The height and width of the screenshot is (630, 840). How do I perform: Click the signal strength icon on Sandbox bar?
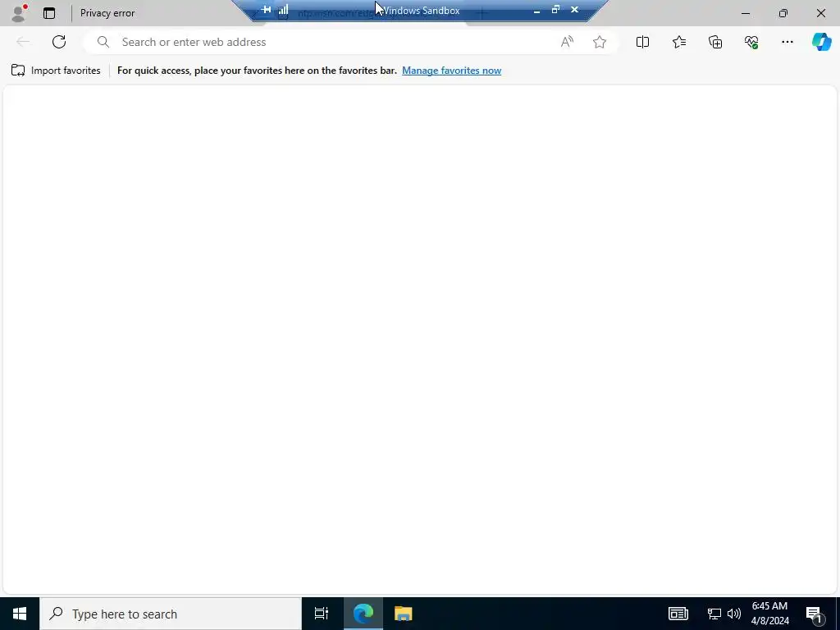pyautogui.click(x=283, y=9)
